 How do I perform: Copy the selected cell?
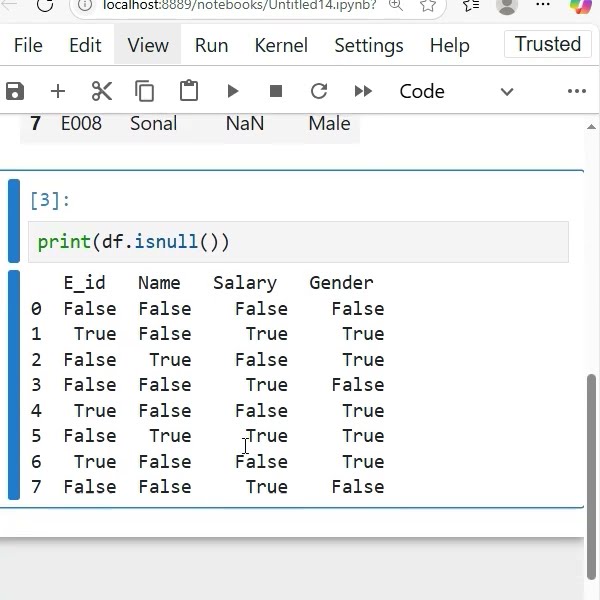pos(145,91)
